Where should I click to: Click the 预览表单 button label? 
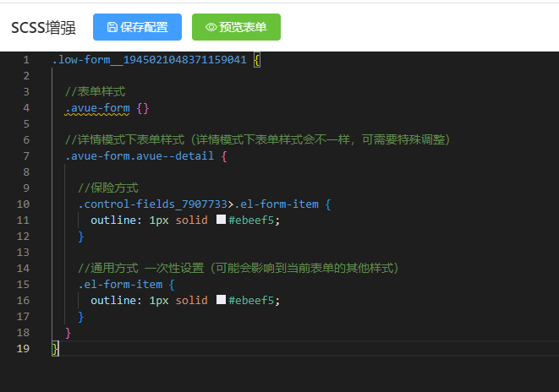point(243,27)
